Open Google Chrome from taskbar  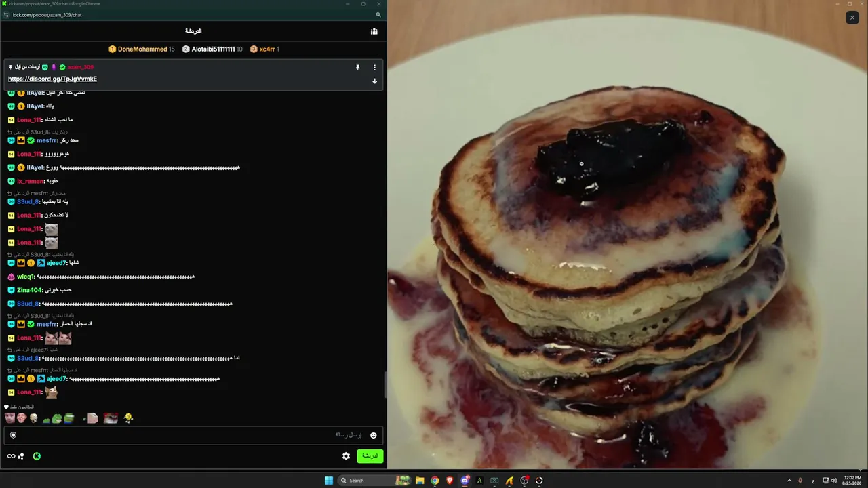pyautogui.click(x=435, y=481)
